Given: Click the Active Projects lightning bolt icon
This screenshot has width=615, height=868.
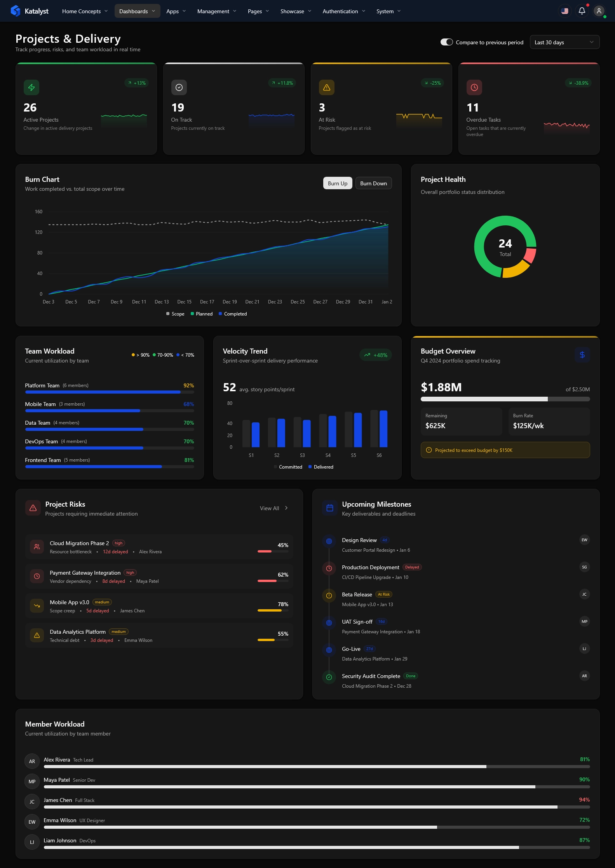Looking at the screenshot, I should click(x=31, y=87).
